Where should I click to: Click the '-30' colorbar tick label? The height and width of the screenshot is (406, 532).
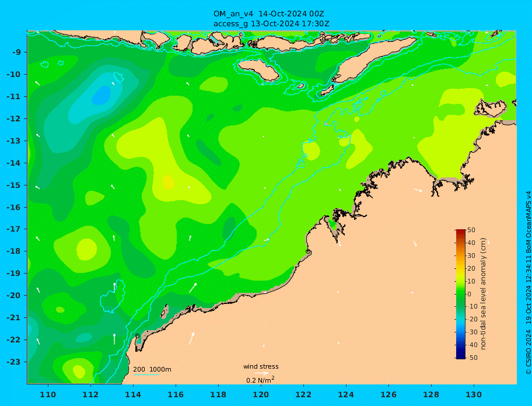click(x=471, y=332)
